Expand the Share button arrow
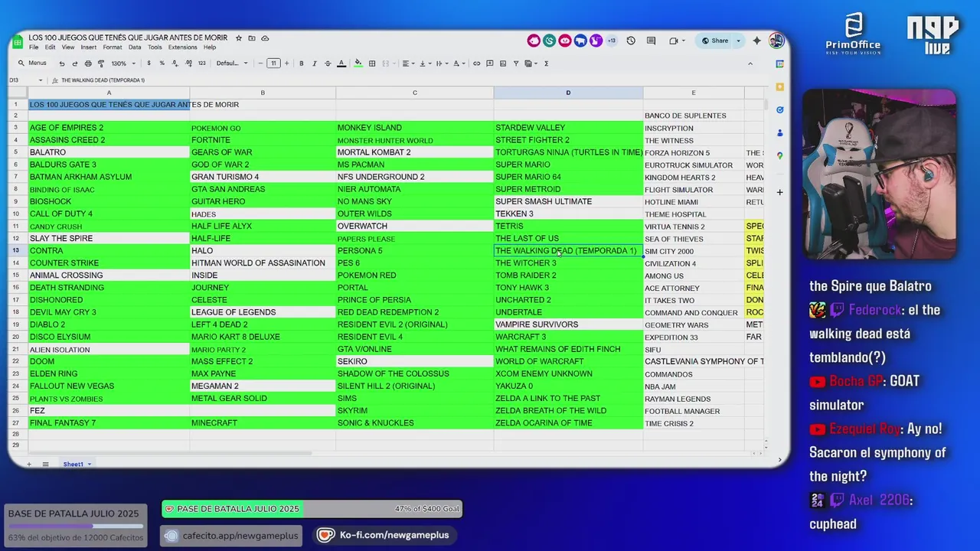 (738, 41)
